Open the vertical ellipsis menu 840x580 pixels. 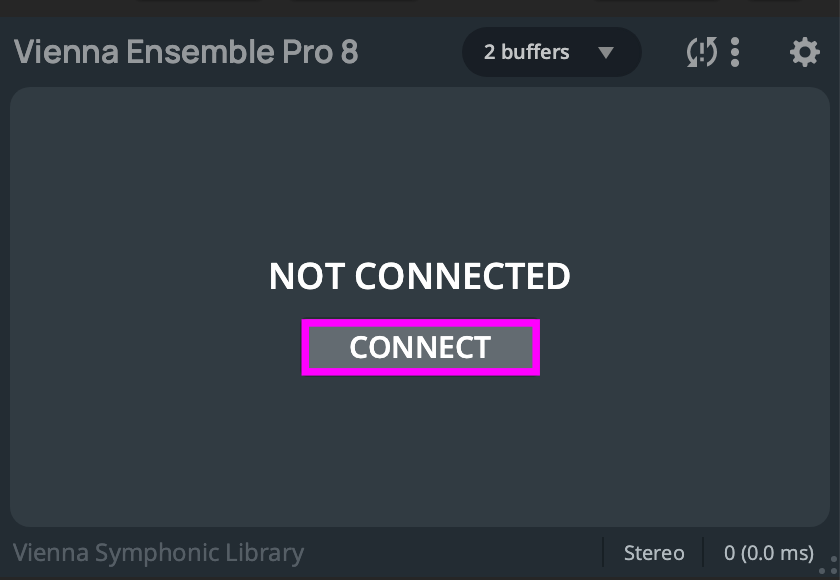pyautogui.click(x=735, y=52)
